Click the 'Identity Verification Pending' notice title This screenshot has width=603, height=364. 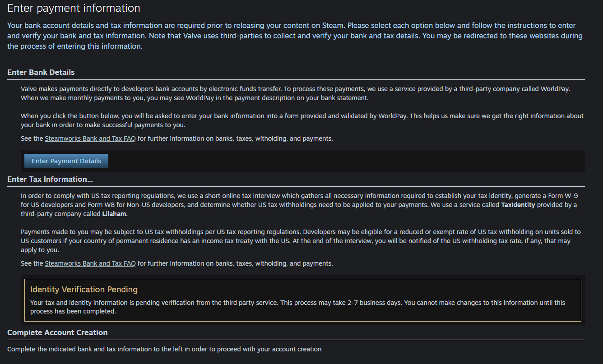(84, 289)
